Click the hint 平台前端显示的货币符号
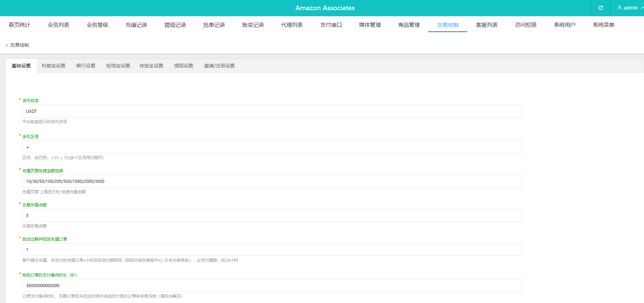Image resolution: width=644 pixels, height=303 pixels. tap(45, 122)
